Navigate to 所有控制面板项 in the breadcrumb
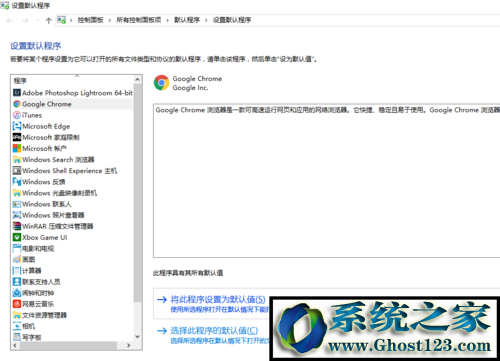Image resolution: width=500 pixels, height=361 pixels. [x=139, y=20]
